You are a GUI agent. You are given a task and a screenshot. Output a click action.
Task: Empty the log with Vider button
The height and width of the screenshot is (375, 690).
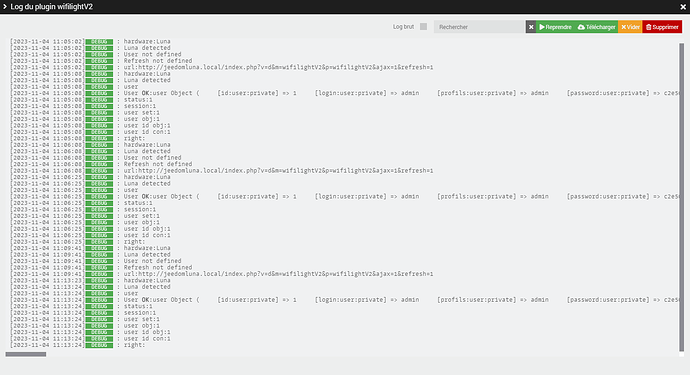click(630, 27)
